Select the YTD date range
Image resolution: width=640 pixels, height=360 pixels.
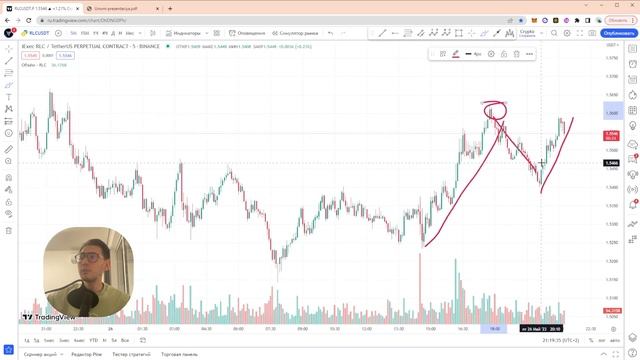click(x=93, y=340)
